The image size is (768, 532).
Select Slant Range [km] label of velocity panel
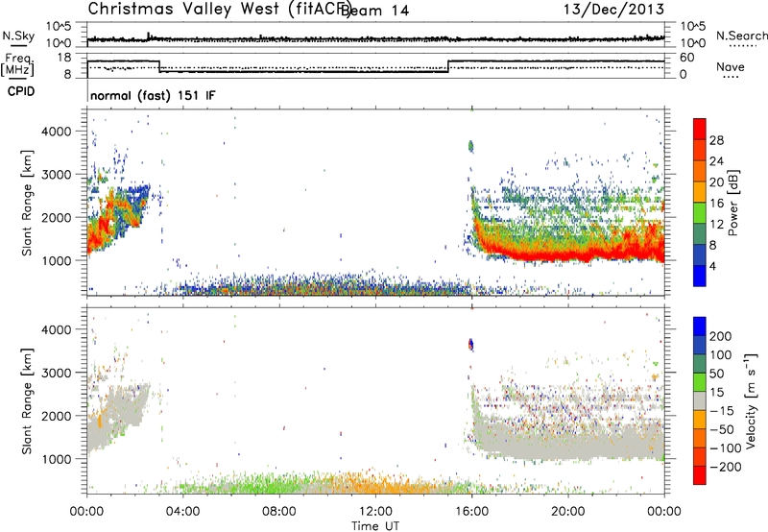(x=27, y=400)
